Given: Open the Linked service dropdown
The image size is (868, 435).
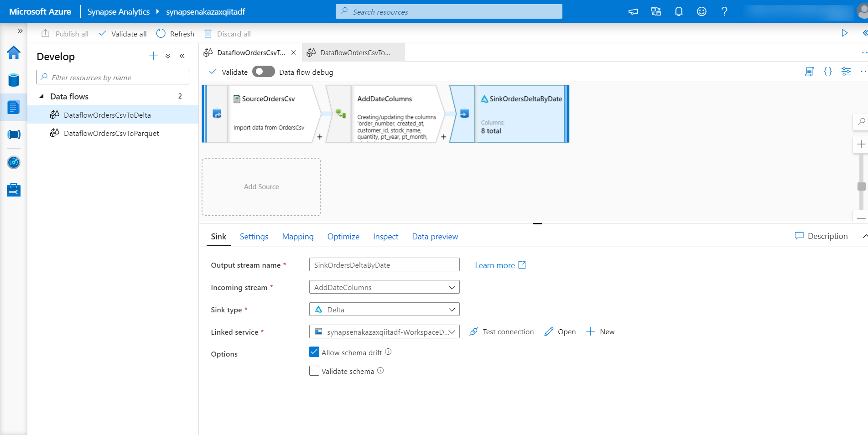Looking at the screenshot, I should click(385, 332).
